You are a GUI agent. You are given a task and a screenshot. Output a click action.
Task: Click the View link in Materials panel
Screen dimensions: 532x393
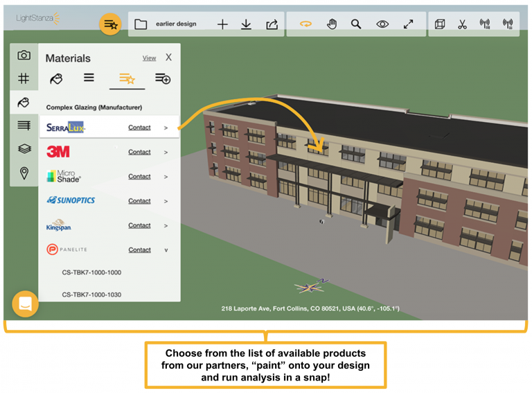pyautogui.click(x=149, y=58)
